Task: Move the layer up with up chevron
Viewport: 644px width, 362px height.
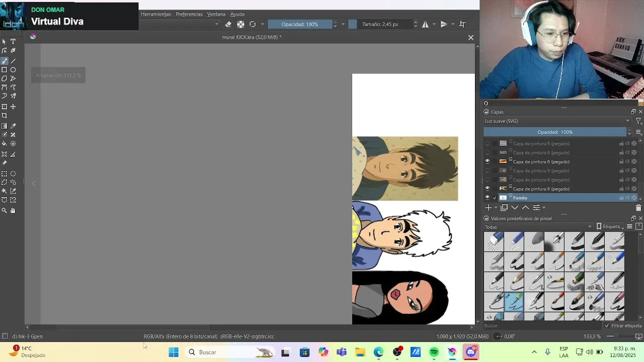Action: point(525,207)
